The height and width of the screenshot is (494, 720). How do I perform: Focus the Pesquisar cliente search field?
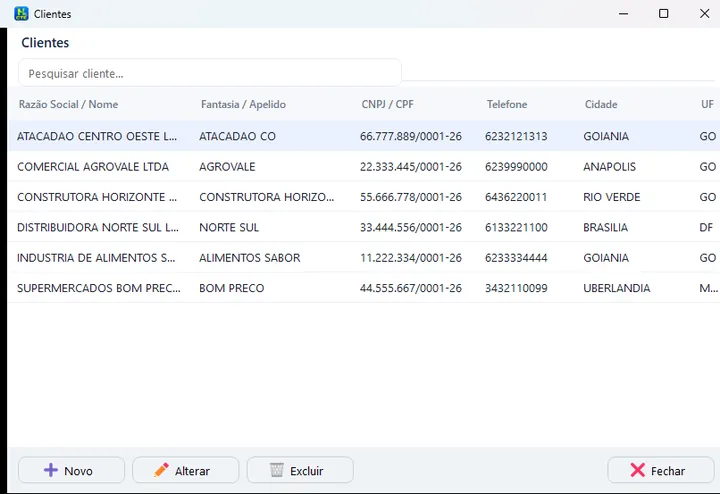tap(210, 73)
